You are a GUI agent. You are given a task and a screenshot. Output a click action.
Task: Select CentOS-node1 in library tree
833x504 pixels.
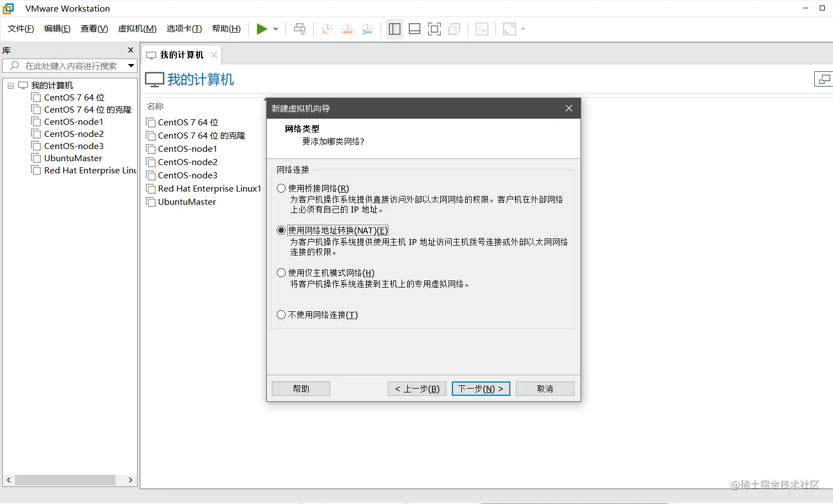click(x=73, y=122)
